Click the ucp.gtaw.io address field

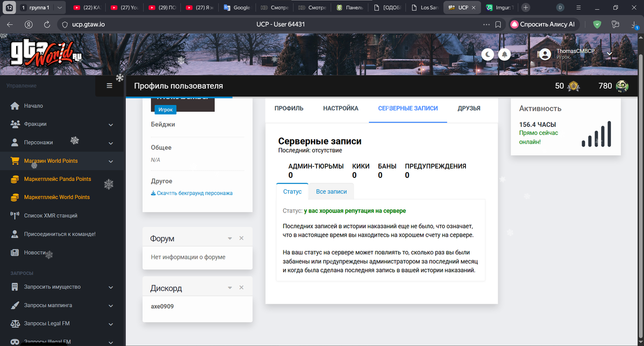89,24
